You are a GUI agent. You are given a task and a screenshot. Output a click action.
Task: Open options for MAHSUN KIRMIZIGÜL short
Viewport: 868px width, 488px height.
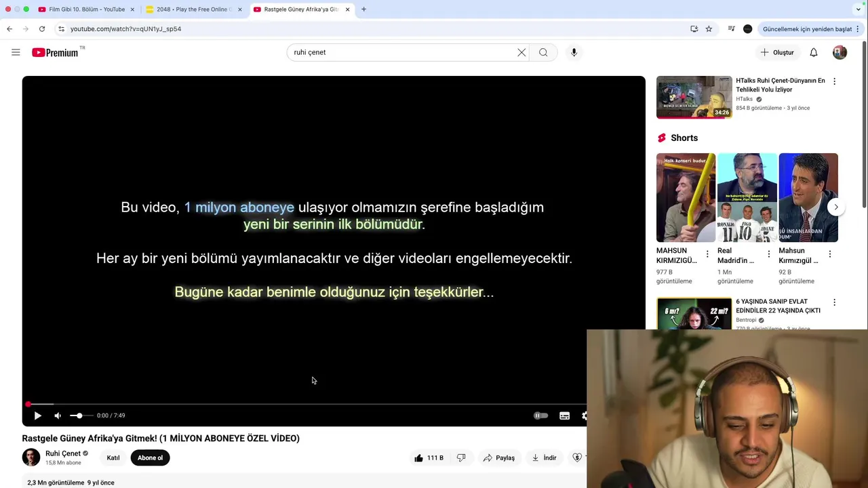707,254
